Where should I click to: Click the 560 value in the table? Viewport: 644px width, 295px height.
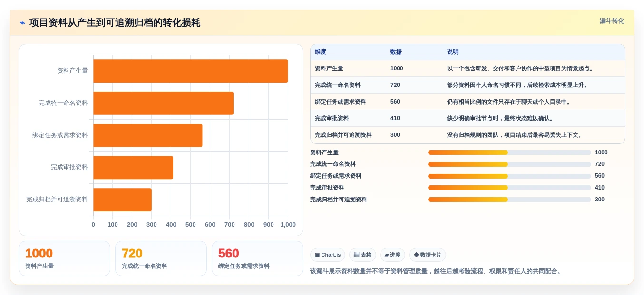395,102
